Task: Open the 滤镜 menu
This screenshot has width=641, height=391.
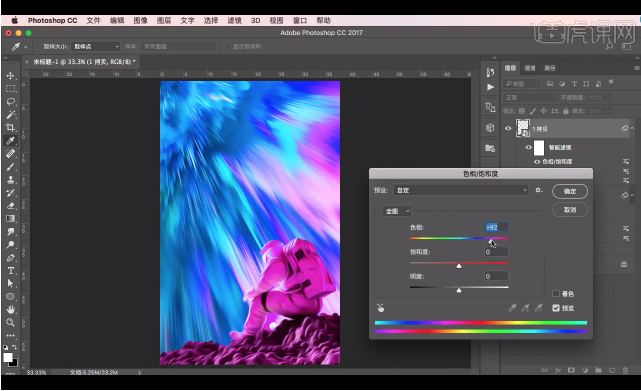Action: [234, 20]
